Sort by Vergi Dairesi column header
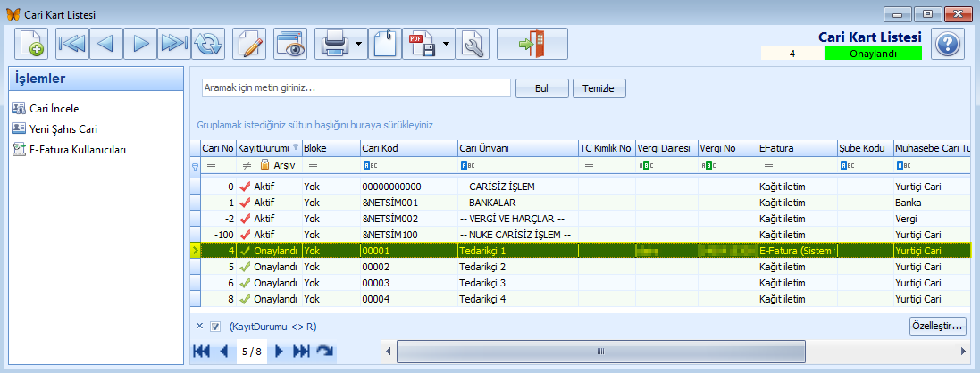This screenshot has height=373, width=980. (x=666, y=148)
